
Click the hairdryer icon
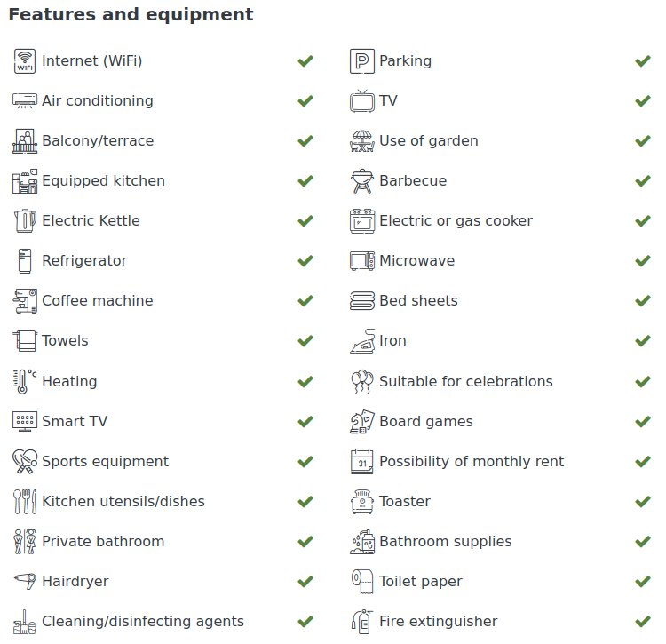25,582
